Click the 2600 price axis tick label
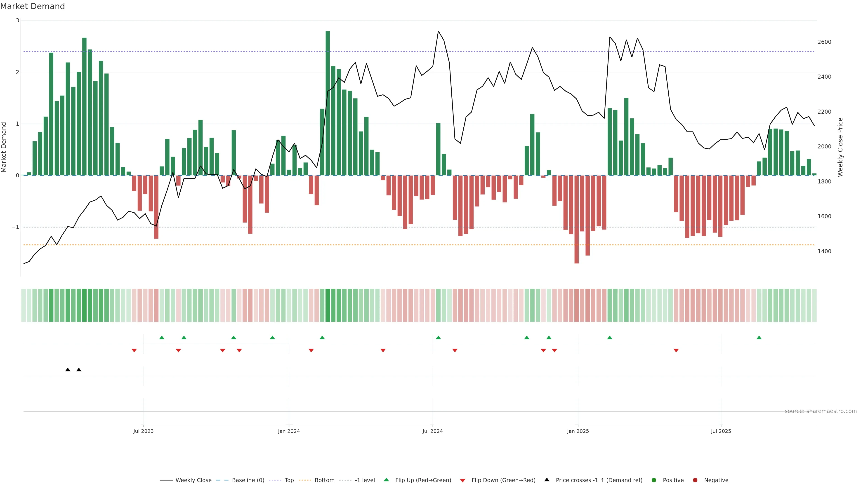Viewport: 868px width, 488px height. point(824,42)
